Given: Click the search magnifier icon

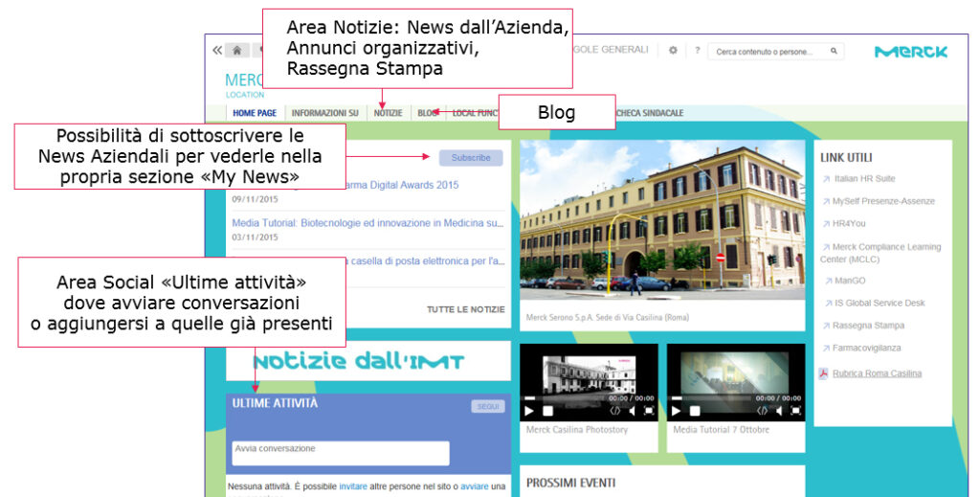Looking at the screenshot, I should pyautogui.click(x=834, y=52).
